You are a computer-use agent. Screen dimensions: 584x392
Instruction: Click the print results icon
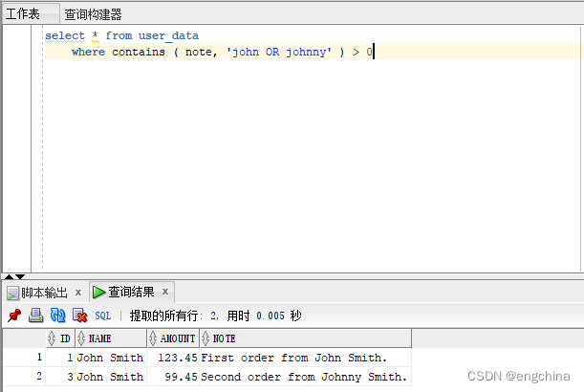pos(35,316)
